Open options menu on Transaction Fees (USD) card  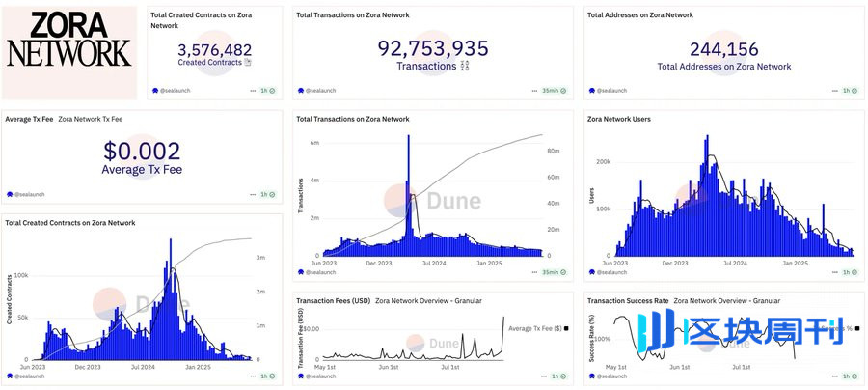[x=544, y=376]
